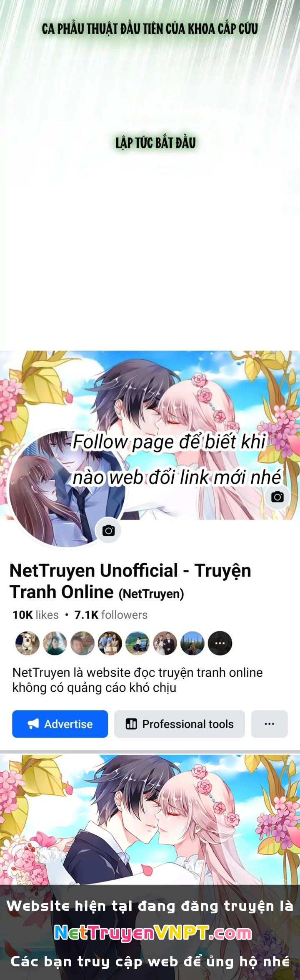Click the NetTruyenVNPT.com website text
Screen dimensions: 300x980
(x=153, y=933)
